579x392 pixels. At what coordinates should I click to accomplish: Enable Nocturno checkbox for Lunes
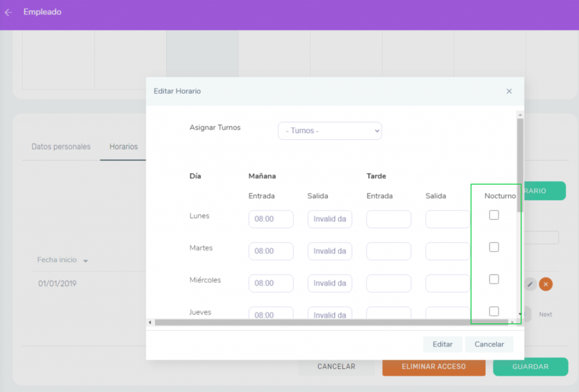click(x=494, y=215)
